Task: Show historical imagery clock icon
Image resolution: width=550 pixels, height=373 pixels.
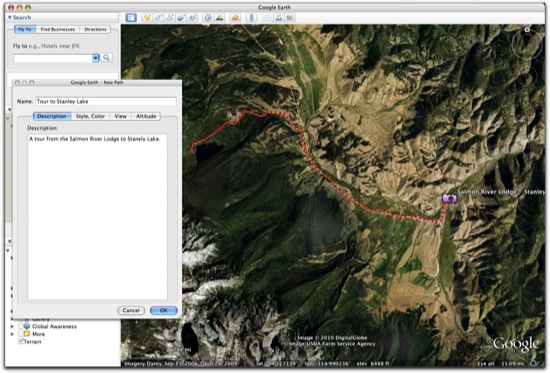Action: click(x=208, y=18)
